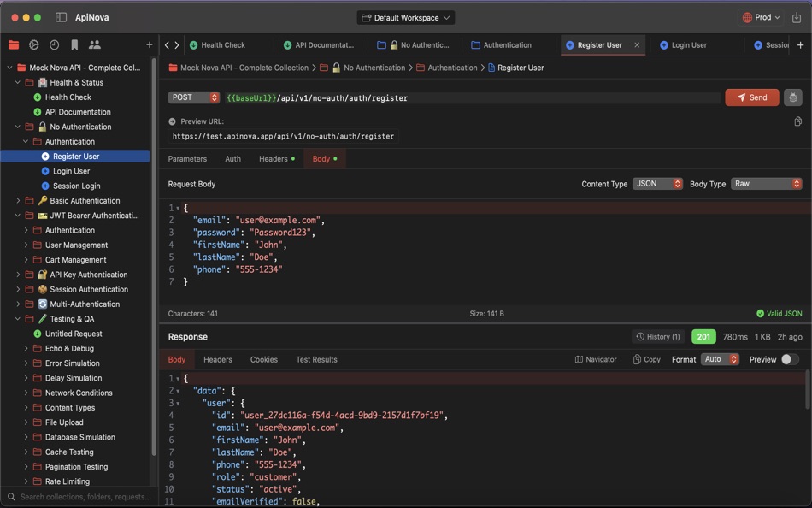
Task: Add a new collection with the sidebar plus
Action: tap(149, 45)
